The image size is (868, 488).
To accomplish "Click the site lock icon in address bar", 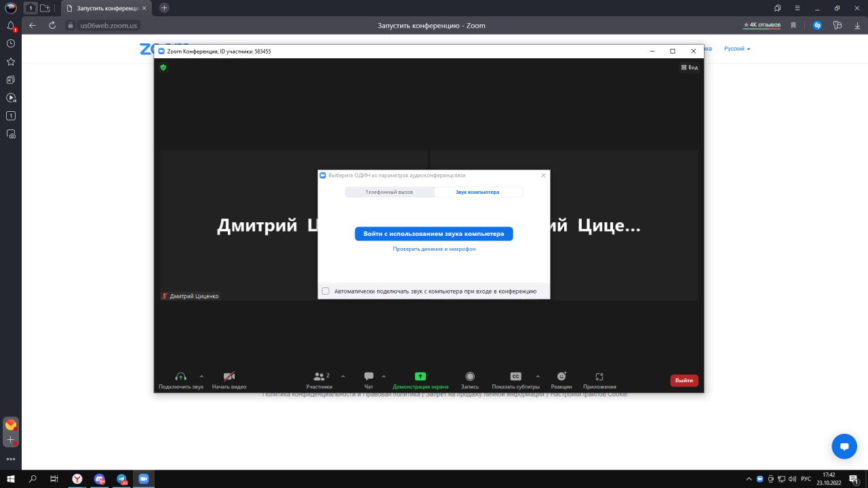I will click(70, 26).
